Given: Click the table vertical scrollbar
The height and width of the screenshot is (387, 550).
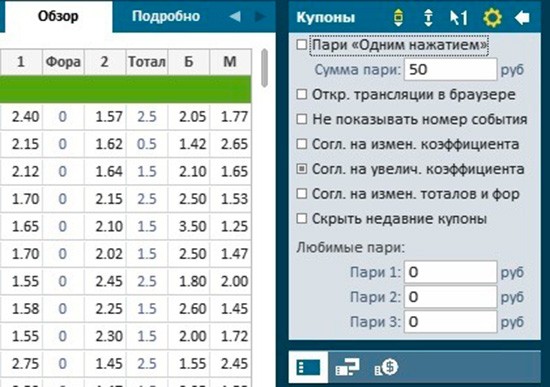Looking at the screenshot, I should 264,68.
